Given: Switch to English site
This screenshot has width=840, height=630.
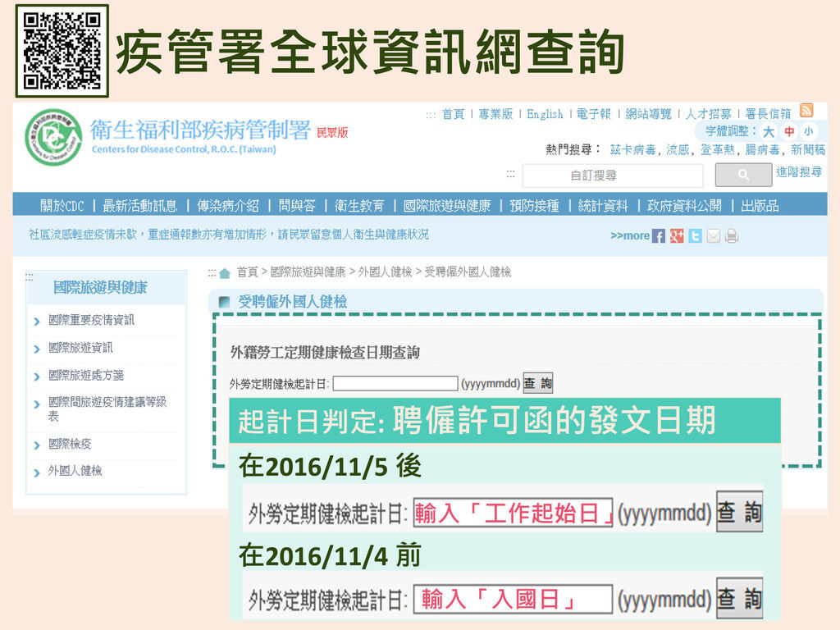Looking at the screenshot, I should (x=545, y=114).
